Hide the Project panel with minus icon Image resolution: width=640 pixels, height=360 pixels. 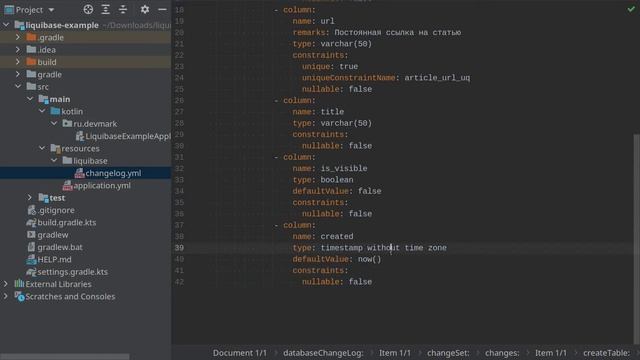click(162, 9)
